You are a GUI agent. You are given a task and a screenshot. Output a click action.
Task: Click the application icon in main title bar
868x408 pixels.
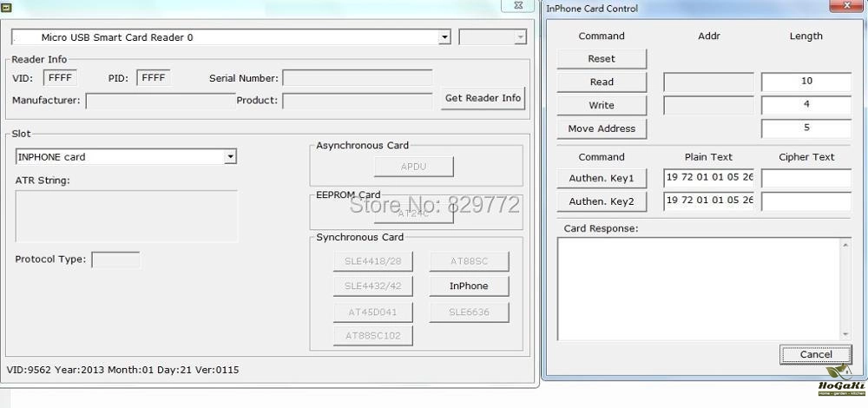(7, 9)
